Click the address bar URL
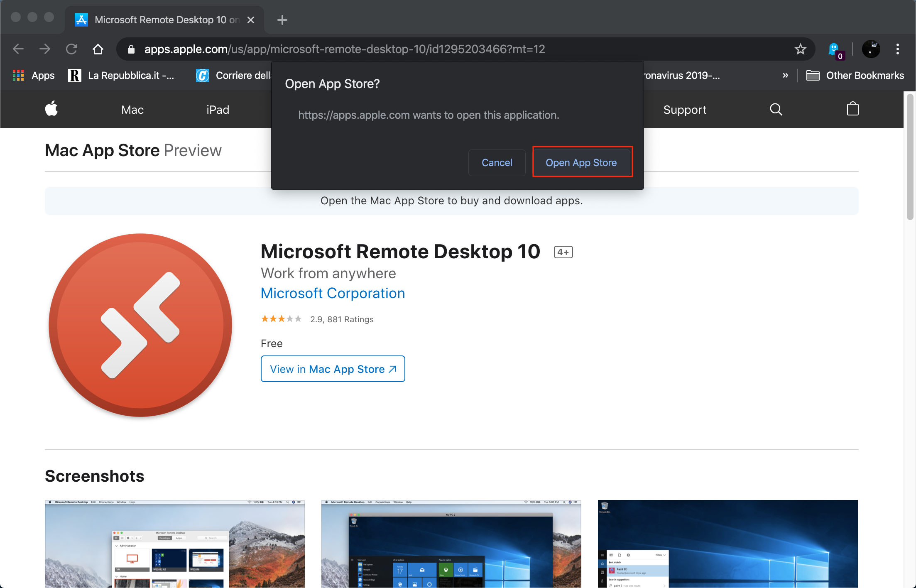 coord(345,49)
